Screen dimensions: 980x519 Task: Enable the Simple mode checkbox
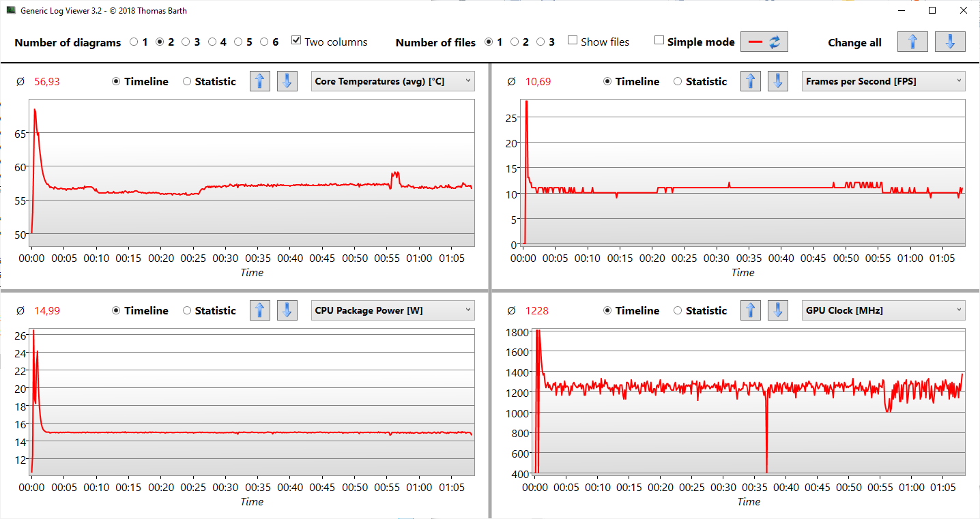pos(659,41)
